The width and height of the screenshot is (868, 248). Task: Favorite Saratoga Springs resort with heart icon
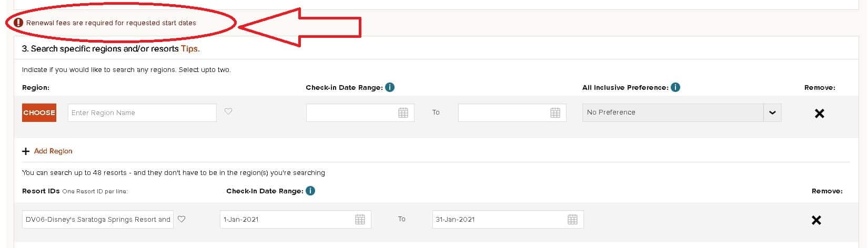pyautogui.click(x=181, y=219)
